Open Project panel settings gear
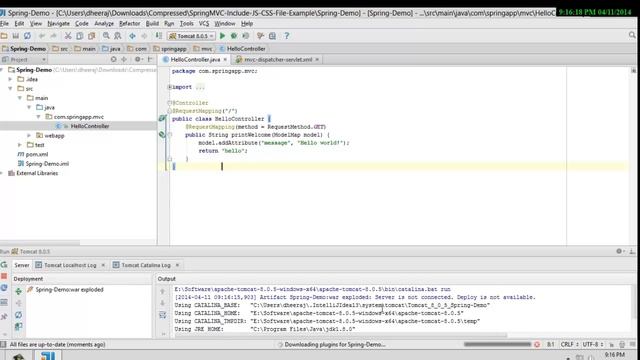This screenshot has height=360, width=640. [138, 60]
